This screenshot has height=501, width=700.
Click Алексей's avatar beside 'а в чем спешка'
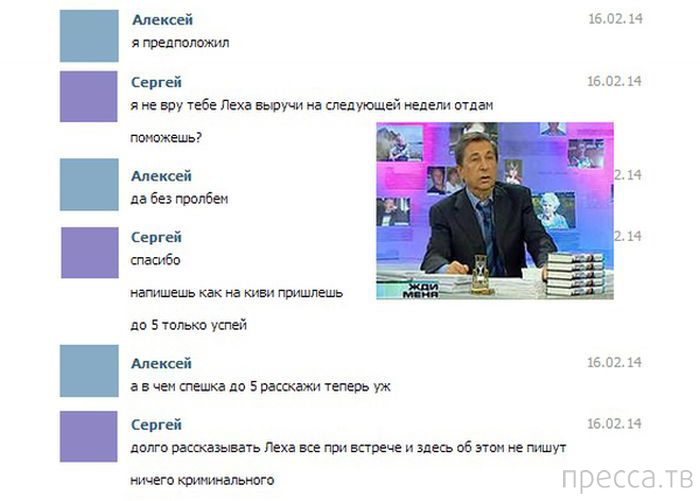[x=89, y=371]
